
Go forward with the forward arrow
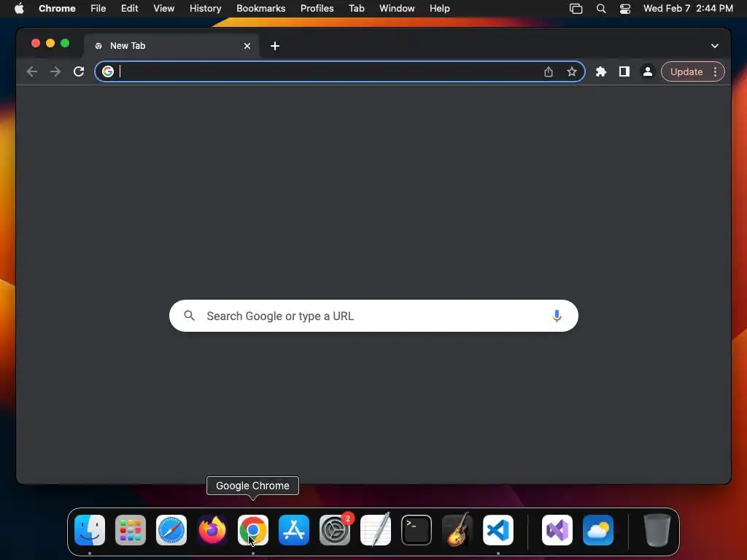click(x=55, y=71)
